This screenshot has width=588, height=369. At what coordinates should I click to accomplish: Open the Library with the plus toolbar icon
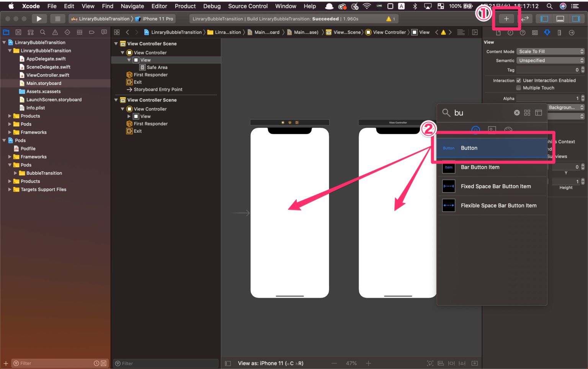(x=506, y=18)
